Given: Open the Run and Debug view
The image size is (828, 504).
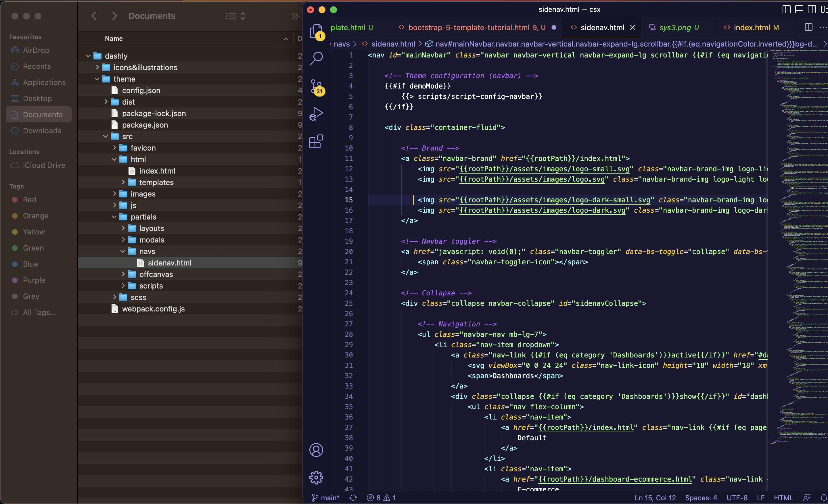Looking at the screenshot, I should click(316, 114).
